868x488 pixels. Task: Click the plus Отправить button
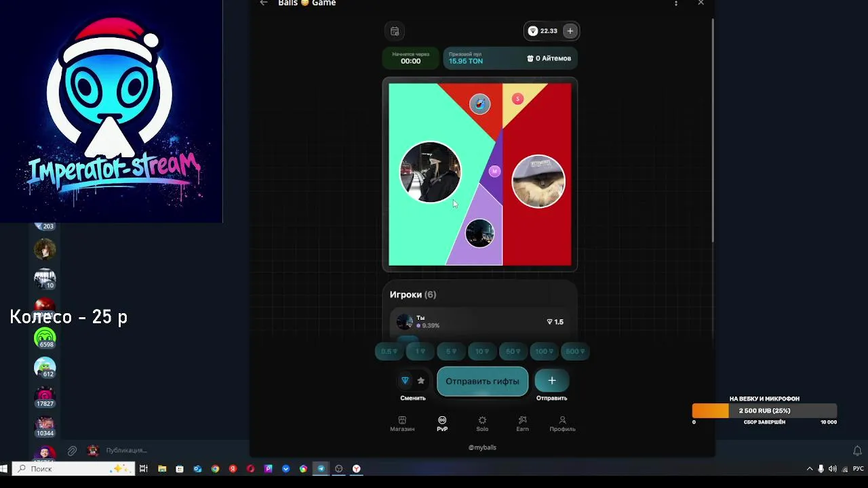point(551,381)
